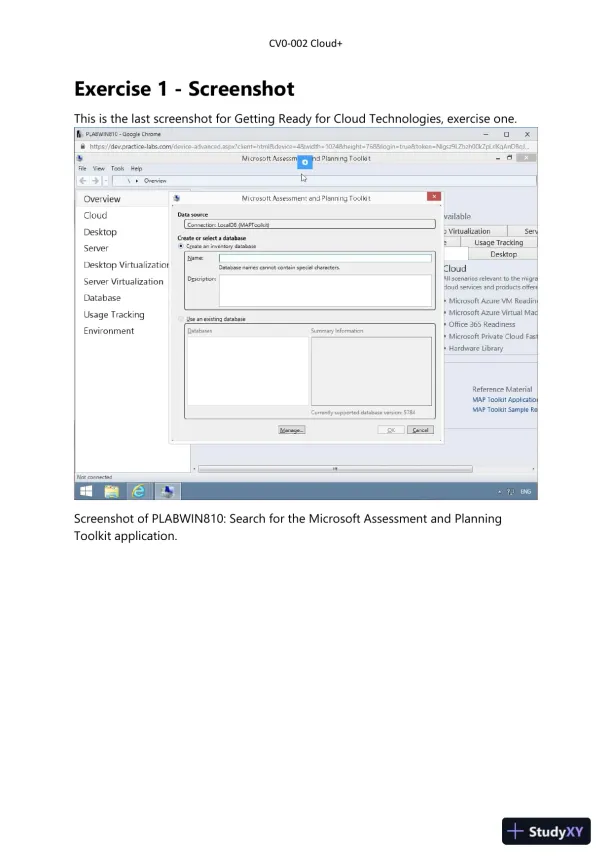This screenshot has width=612, height=865.
Task: Switch to the Usage Tracking tab
Action: click(498, 243)
